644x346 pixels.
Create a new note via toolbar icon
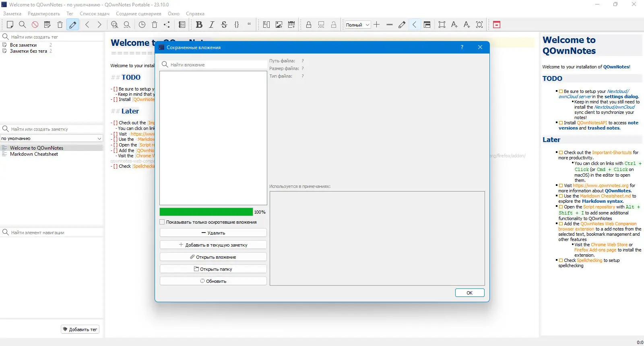pyautogui.click(x=10, y=25)
